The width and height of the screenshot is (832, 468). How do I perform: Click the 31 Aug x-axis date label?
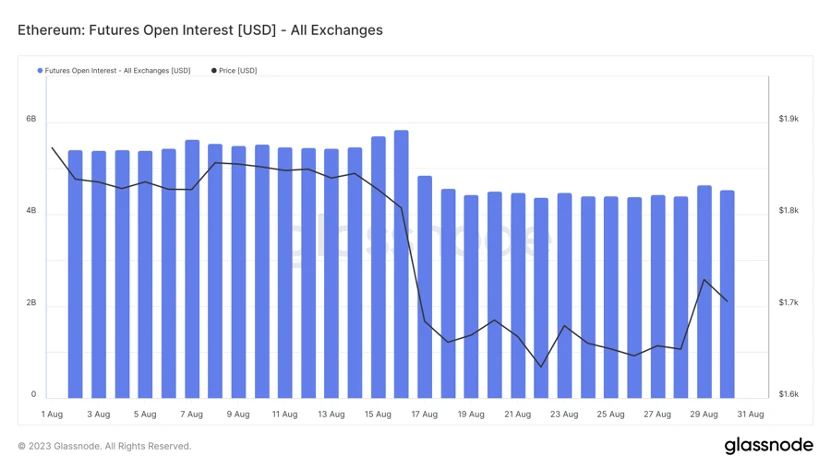(x=750, y=413)
